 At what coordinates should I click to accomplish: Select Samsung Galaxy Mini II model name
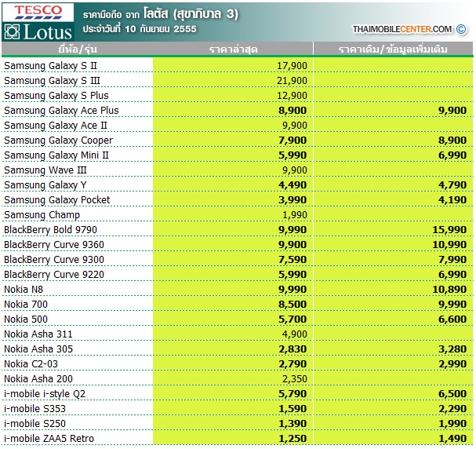point(56,155)
